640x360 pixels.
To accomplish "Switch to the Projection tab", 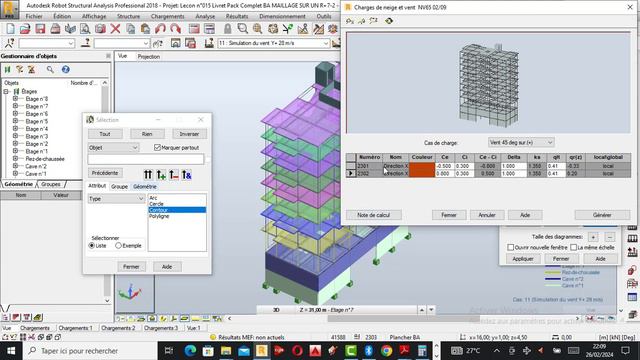I will pos(149,57).
